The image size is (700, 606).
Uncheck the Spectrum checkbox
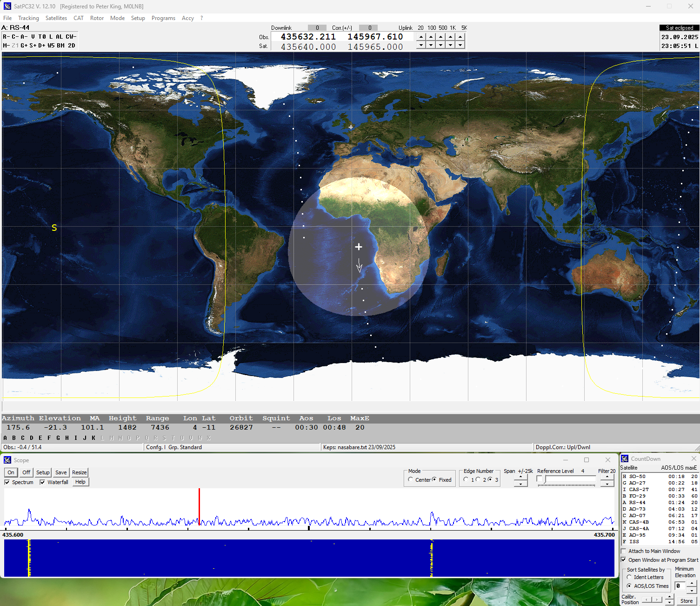click(7, 482)
